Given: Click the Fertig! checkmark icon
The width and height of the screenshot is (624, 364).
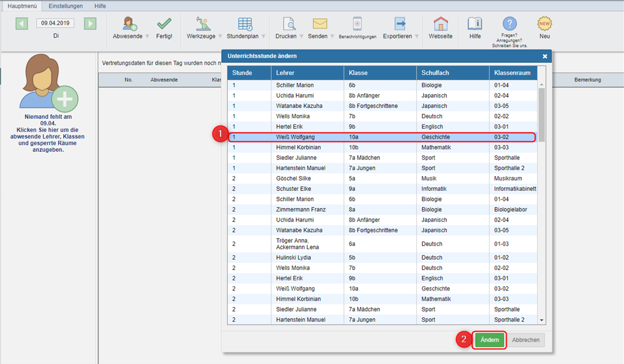Looking at the screenshot, I should pyautogui.click(x=164, y=24).
